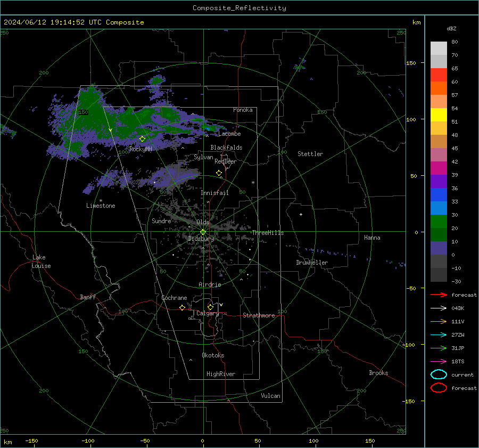The height and width of the screenshot is (448, 479).
Task: Click the Stettler label
Action: pyautogui.click(x=310, y=154)
